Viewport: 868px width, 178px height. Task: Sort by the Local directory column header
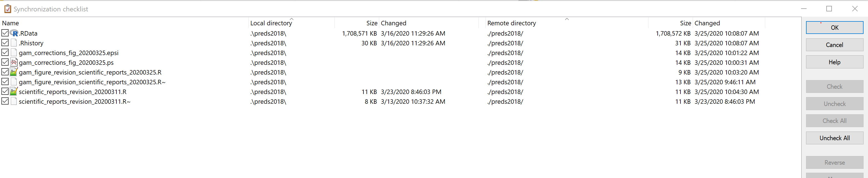(271, 23)
